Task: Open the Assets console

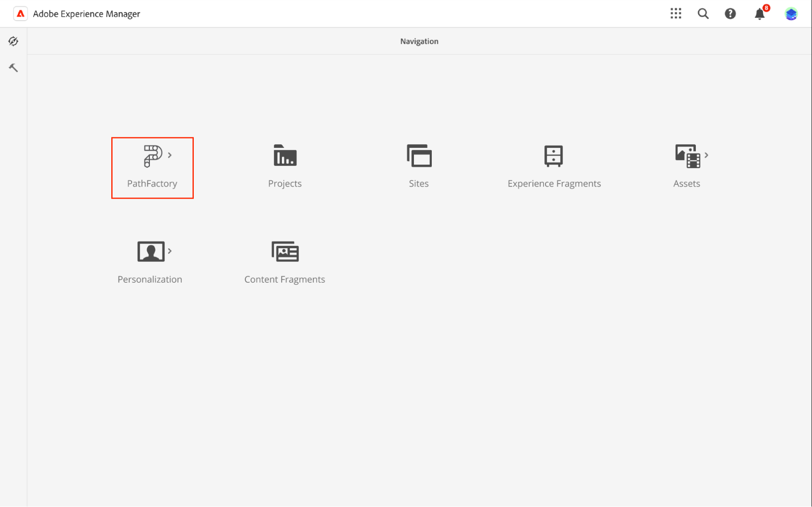Action: (x=686, y=167)
